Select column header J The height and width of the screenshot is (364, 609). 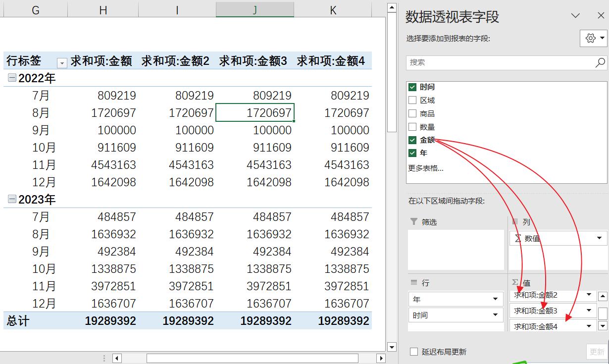(254, 9)
